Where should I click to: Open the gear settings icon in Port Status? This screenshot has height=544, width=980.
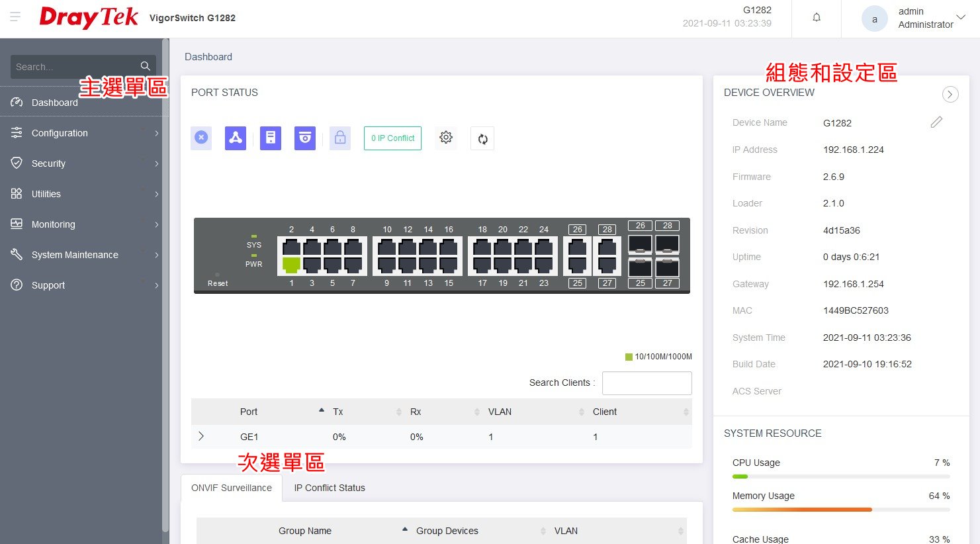446,138
